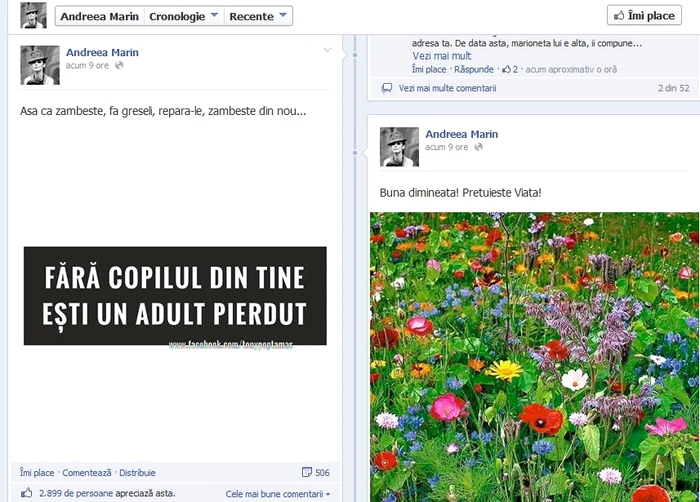Expand the Cronologie dropdown
The image size is (700, 502).
tap(184, 16)
